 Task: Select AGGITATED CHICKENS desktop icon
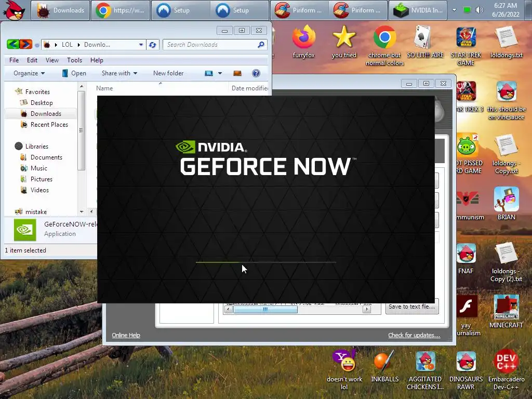click(x=425, y=370)
